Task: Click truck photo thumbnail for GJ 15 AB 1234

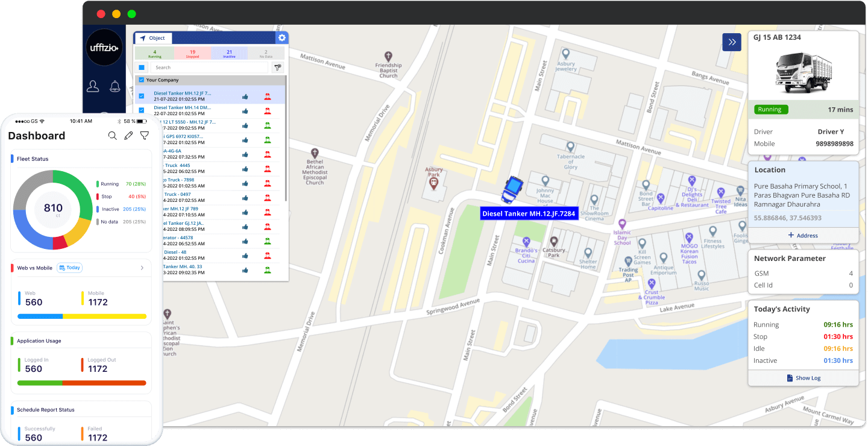Action: click(803, 72)
